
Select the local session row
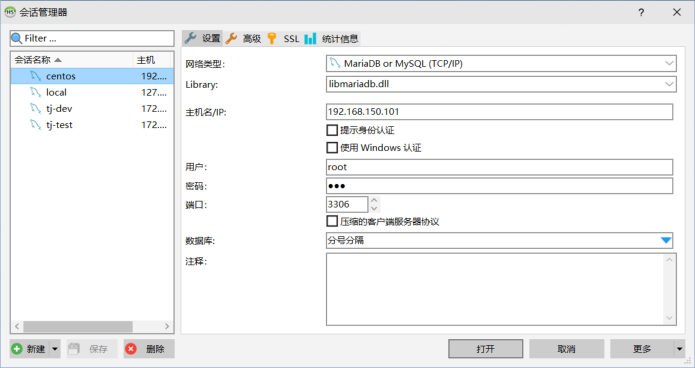pyautogui.click(x=92, y=92)
